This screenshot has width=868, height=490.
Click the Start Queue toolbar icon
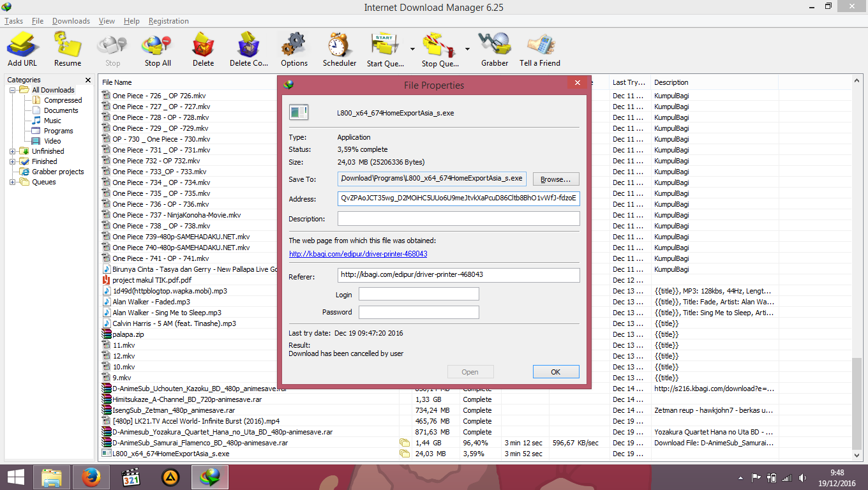384,45
